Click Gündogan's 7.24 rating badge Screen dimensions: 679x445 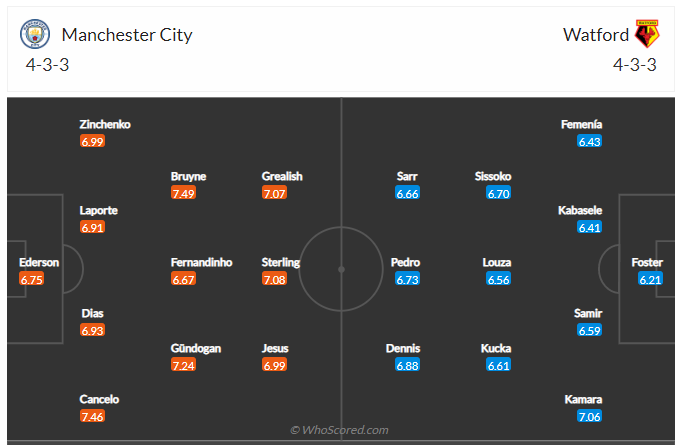tap(182, 366)
